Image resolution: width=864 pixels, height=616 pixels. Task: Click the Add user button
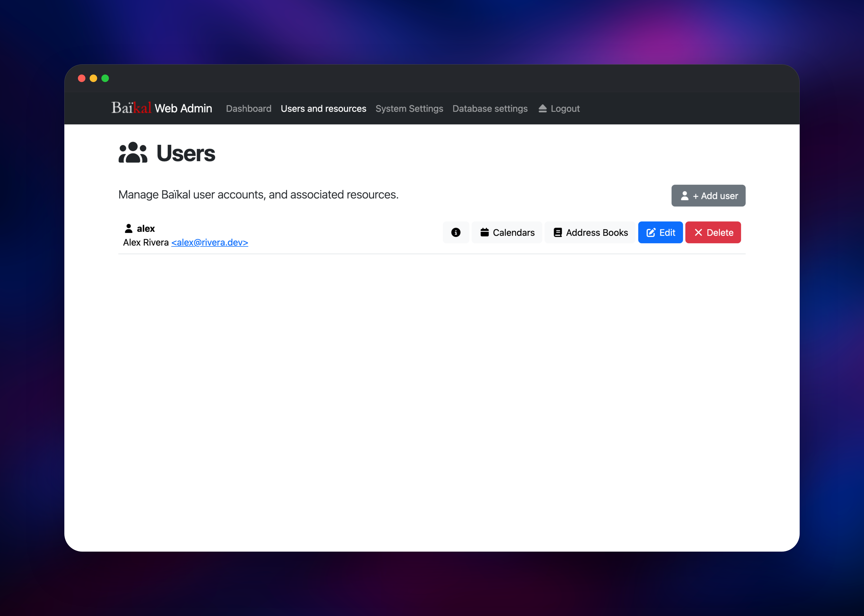pyautogui.click(x=708, y=196)
